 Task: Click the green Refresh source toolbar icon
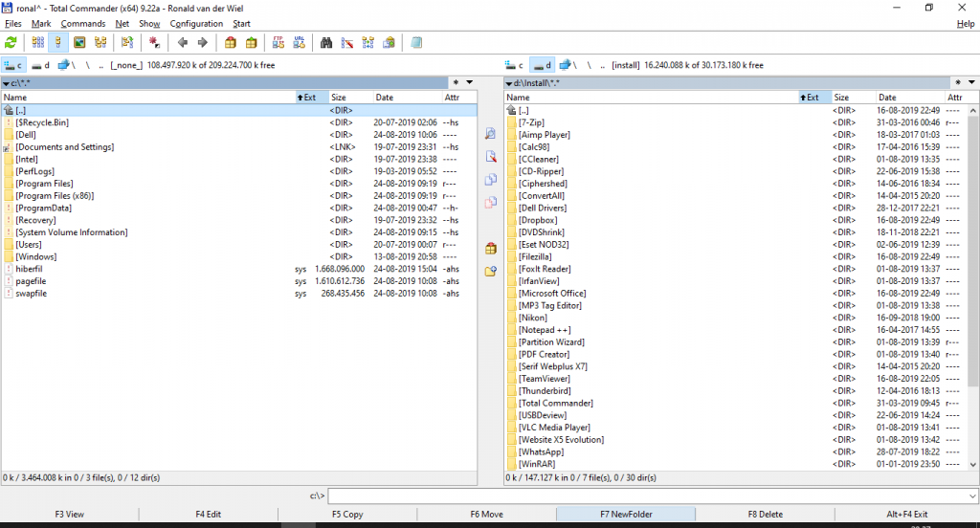pos(11,42)
